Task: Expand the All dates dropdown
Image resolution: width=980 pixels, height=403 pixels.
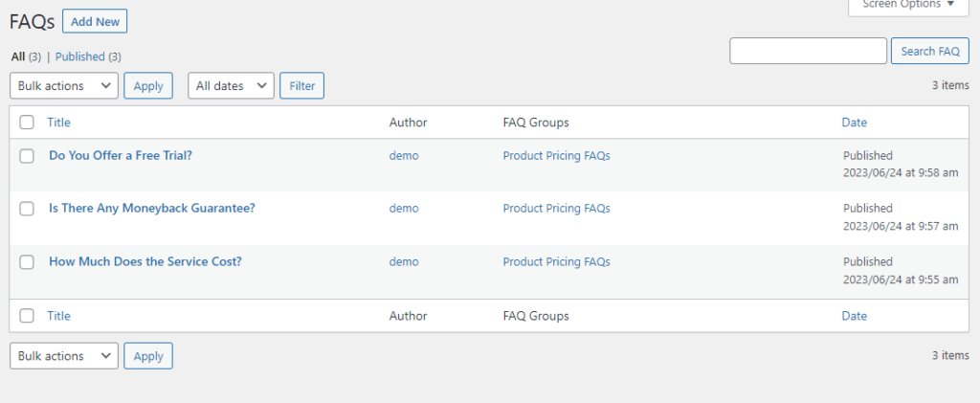Action: (x=231, y=85)
